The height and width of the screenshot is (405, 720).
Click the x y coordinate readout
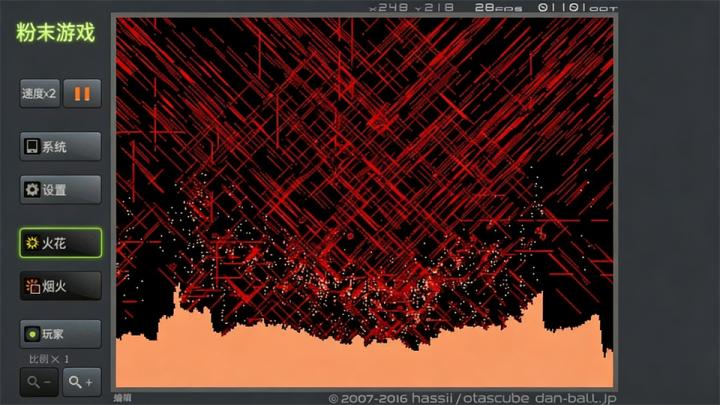pyautogui.click(x=412, y=8)
